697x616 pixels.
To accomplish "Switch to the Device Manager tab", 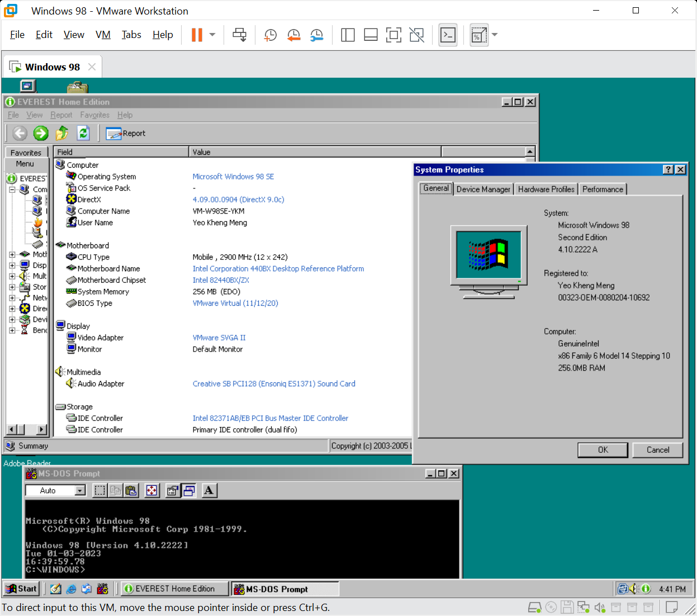I will point(483,189).
